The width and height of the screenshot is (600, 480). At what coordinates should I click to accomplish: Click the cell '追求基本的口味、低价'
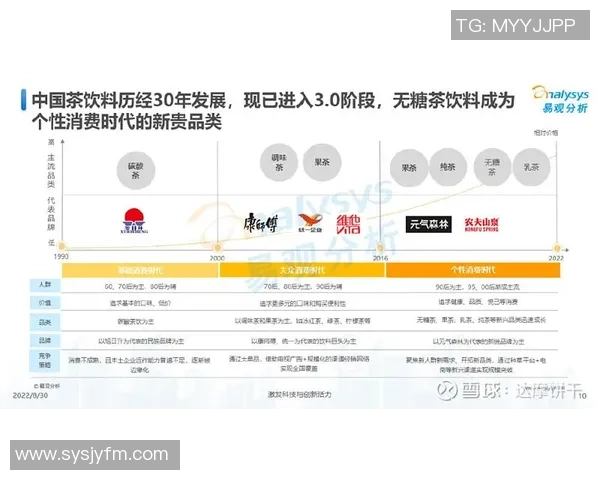(x=140, y=303)
